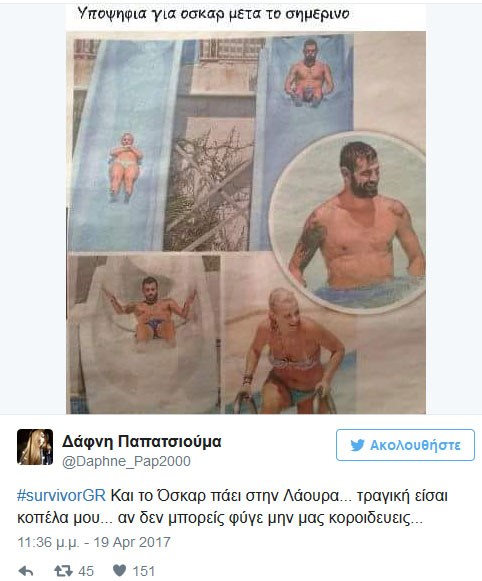Follow the account via Ακολουθήστε button
Screen dimensions: 482x581
[405, 445]
